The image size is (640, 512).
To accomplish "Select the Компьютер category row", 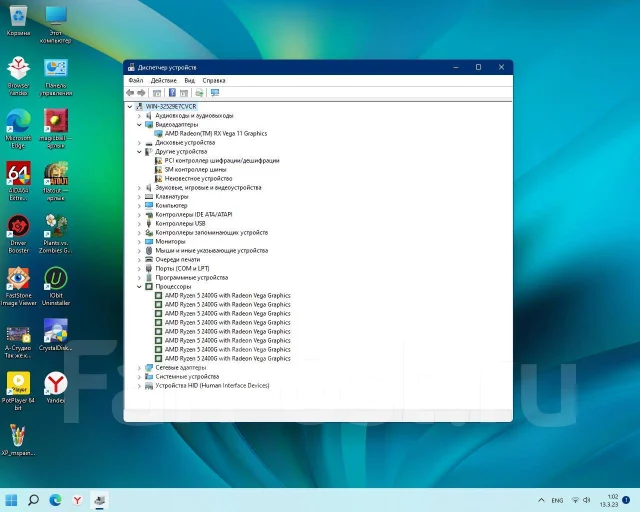I will point(171,205).
